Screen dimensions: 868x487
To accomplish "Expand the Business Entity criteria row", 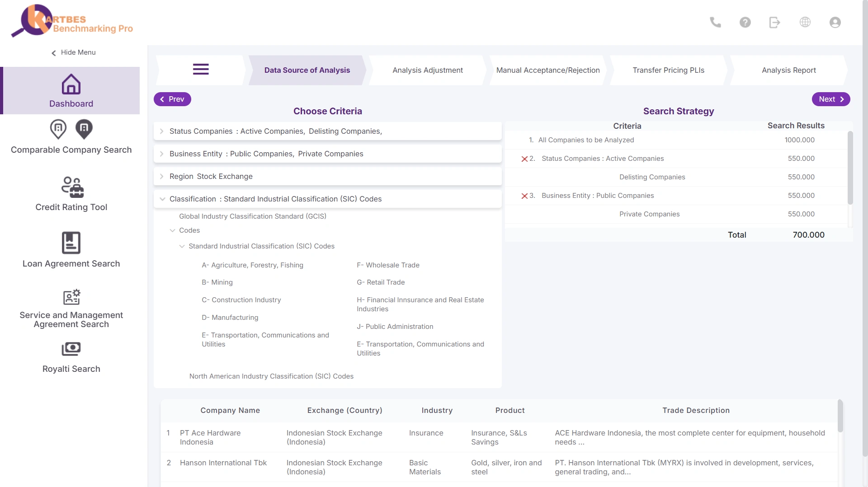I will 328,154.
